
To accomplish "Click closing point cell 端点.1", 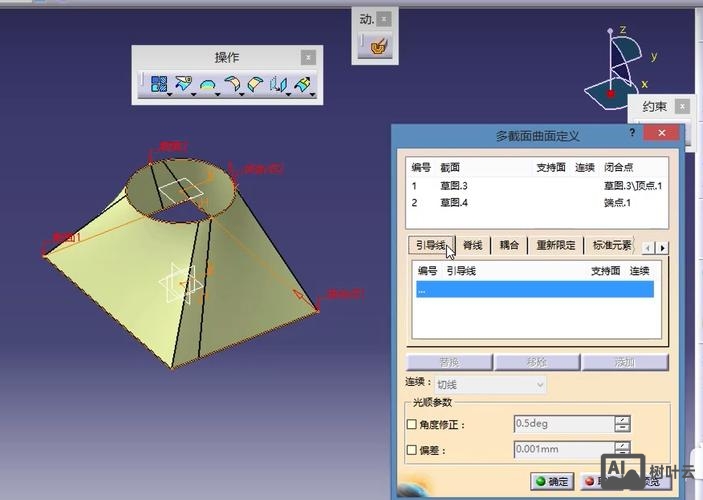I will [617, 203].
